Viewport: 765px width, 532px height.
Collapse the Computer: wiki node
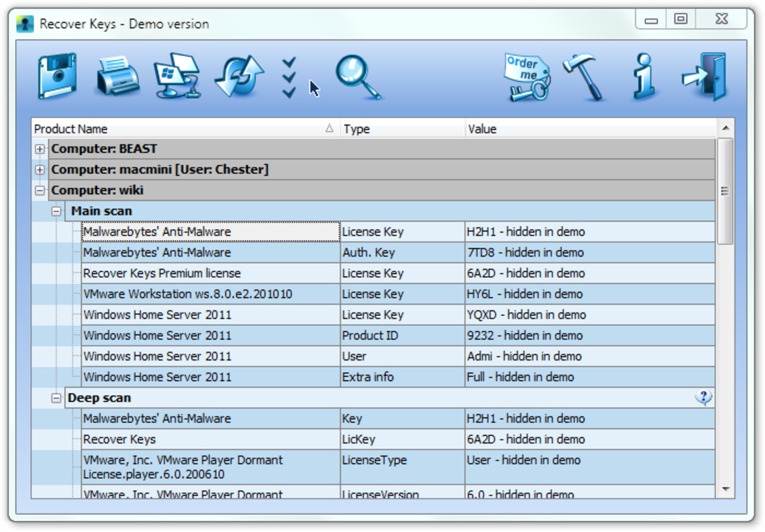[x=40, y=190]
